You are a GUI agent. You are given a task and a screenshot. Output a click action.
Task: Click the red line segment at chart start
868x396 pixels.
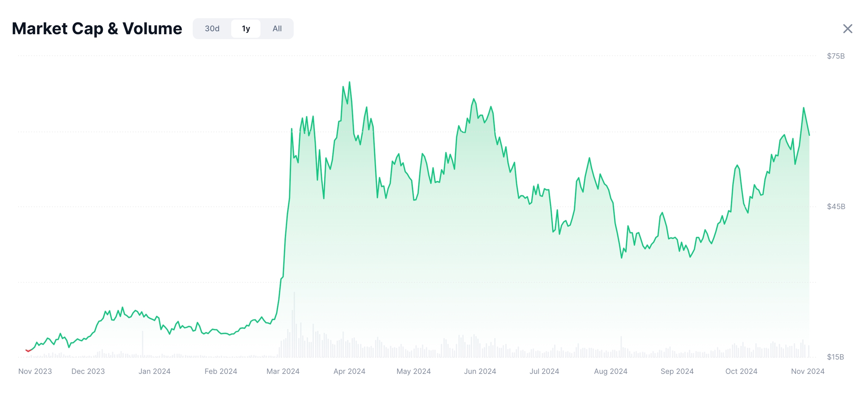[28, 351]
